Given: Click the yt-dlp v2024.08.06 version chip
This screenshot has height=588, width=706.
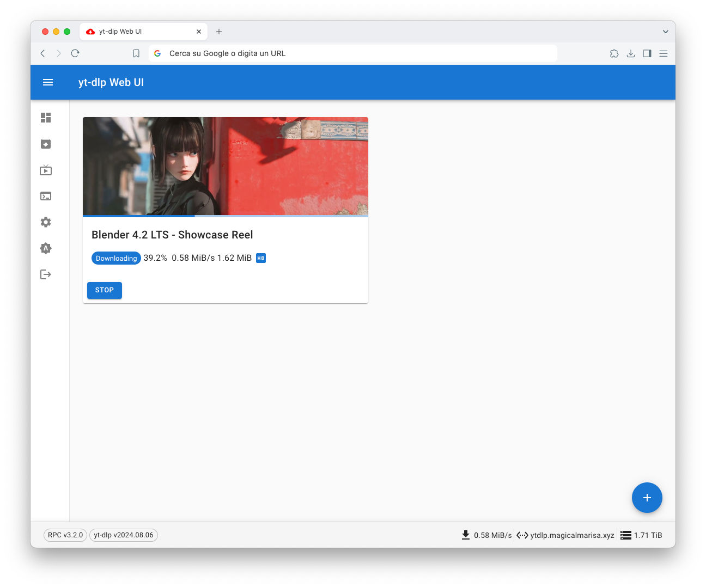Looking at the screenshot, I should pos(124,535).
